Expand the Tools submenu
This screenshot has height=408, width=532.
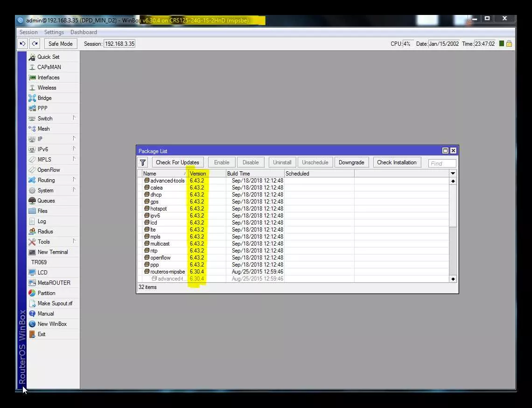(74, 241)
